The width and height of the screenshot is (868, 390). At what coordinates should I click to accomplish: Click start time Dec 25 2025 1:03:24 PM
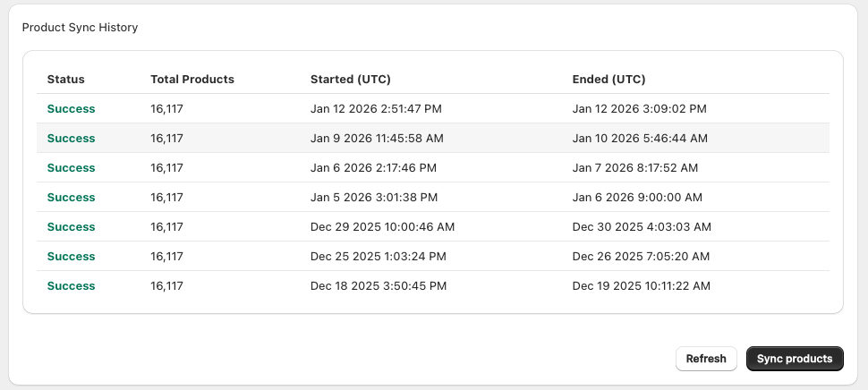tap(378, 257)
